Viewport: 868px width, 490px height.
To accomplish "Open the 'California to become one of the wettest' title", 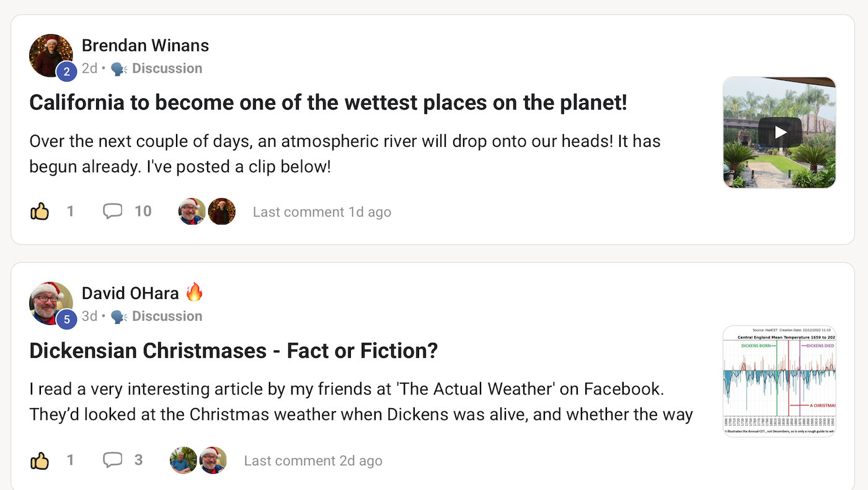I will point(328,103).
